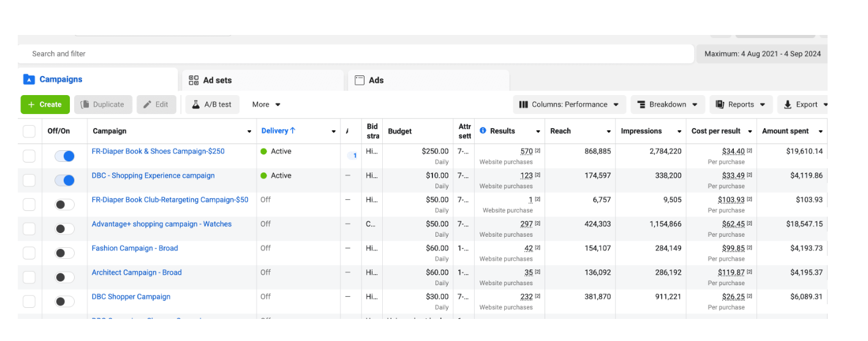The image size is (868, 341).
Task: Sort by the Delivery column header
Action: coord(278,131)
